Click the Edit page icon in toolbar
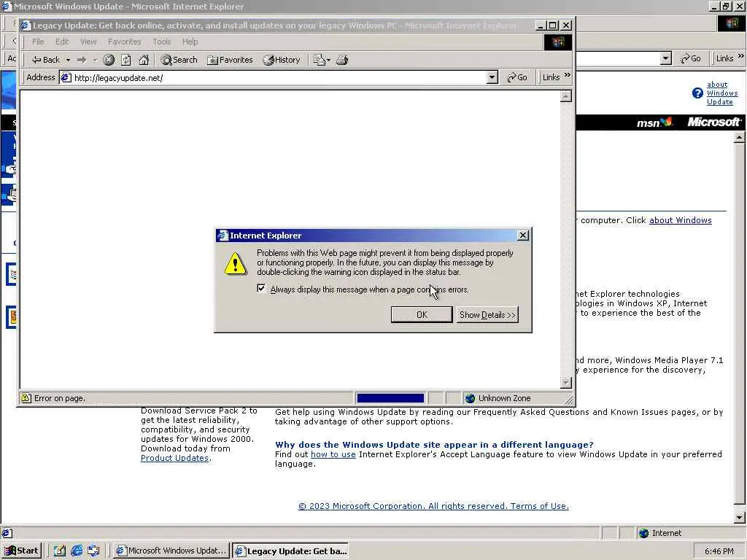This screenshot has height=560, width=747. 320,60
